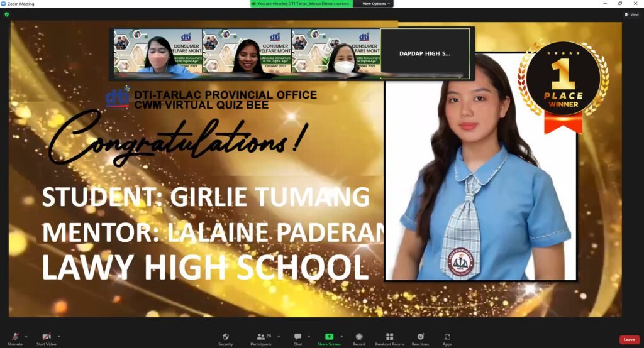Viewport: 644px width, 348px height.
Task: Click the green encryption shield icon
Action: (x=6, y=14)
